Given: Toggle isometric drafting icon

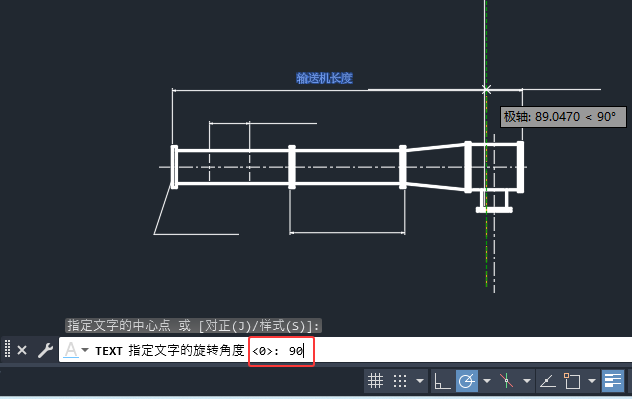Looking at the screenshot, I should 507,380.
